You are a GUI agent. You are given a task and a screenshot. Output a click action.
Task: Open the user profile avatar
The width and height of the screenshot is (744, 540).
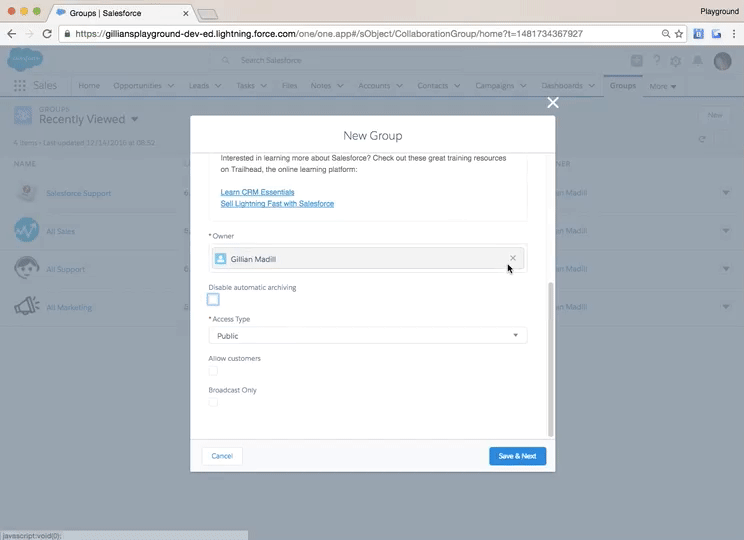[x=723, y=61]
